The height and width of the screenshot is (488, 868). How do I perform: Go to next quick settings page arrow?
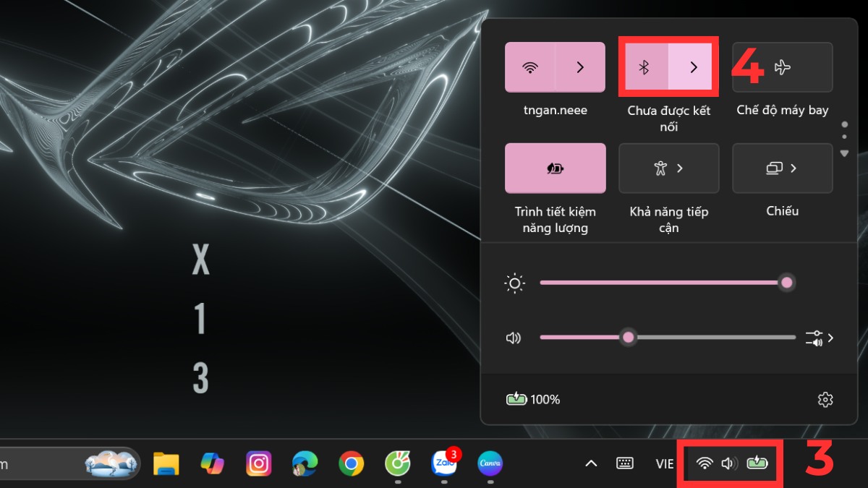(x=844, y=153)
